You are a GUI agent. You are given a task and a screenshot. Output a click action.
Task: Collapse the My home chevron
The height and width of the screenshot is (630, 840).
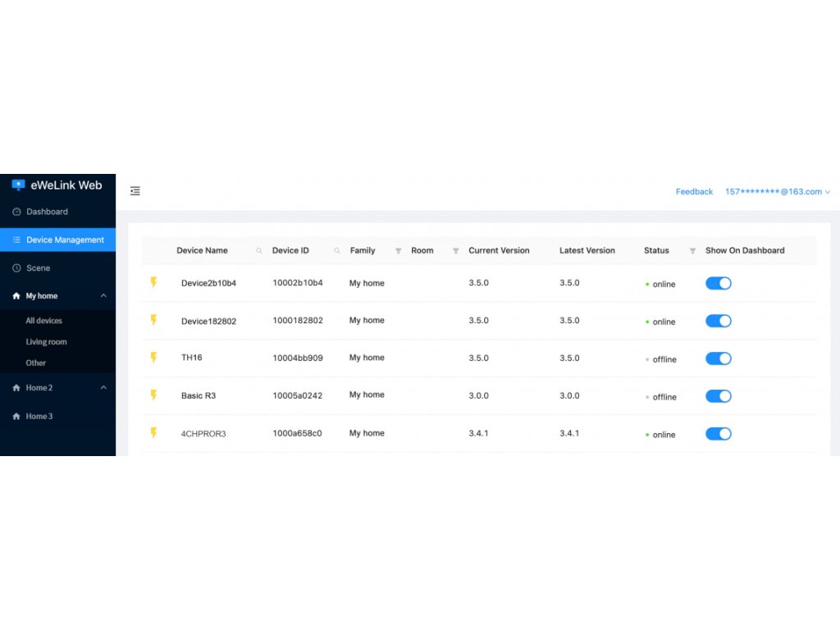(103, 295)
